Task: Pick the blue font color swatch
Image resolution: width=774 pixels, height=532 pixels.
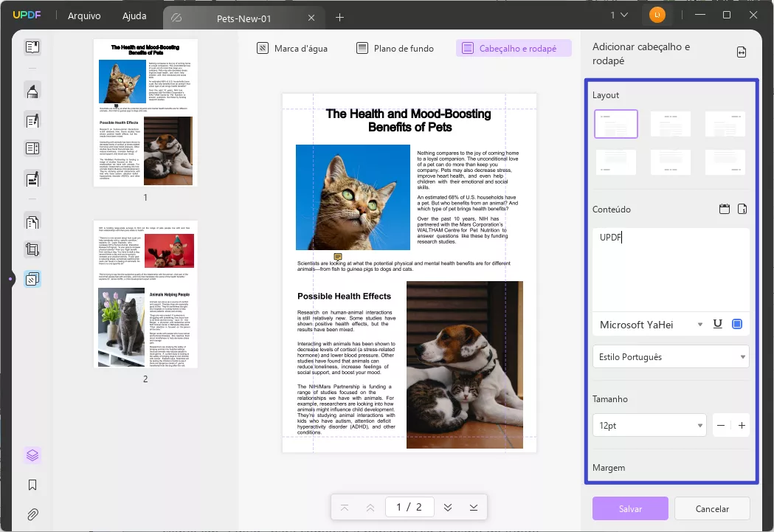Action: (737, 324)
